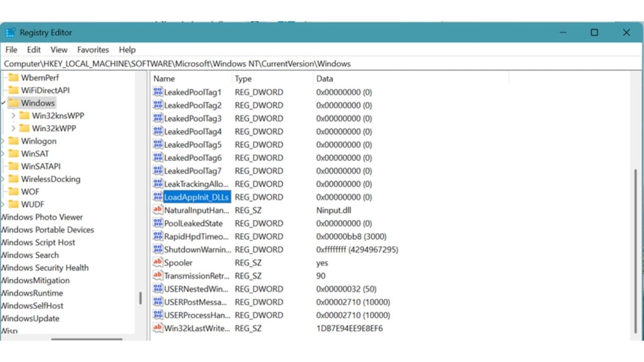The image size is (644, 362).
Task: Maximize the Registry Editor window
Action: pyautogui.click(x=594, y=33)
